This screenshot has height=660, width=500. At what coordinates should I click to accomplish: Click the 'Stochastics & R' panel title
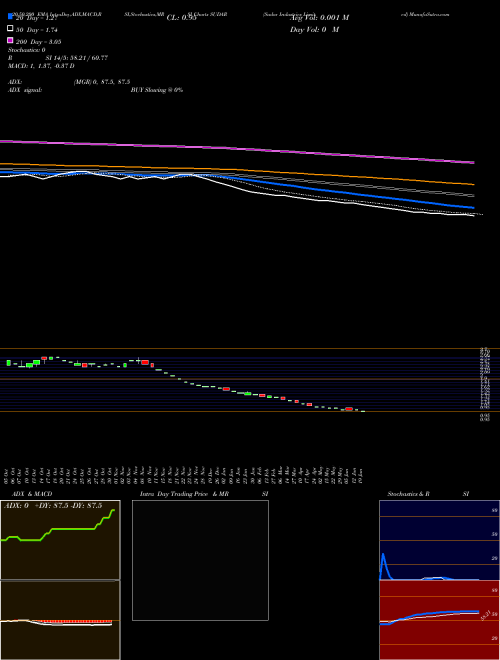pyautogui.click(x=408, y=494)
